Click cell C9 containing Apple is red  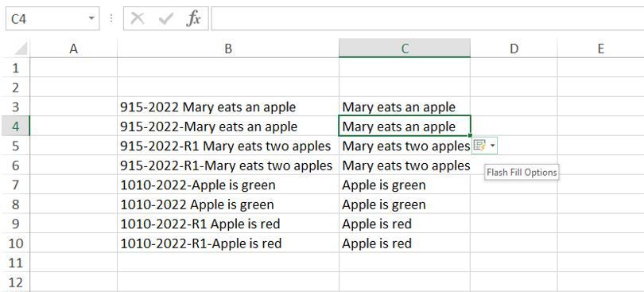(405, 224)
